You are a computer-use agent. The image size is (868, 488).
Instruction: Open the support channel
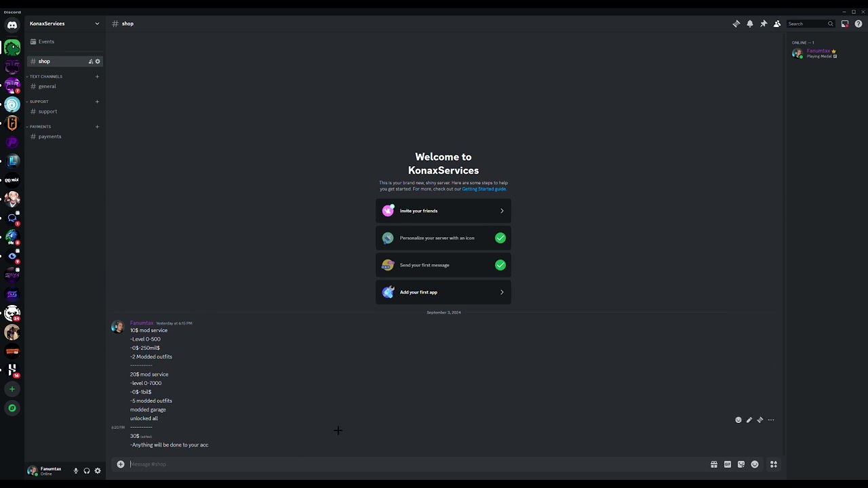65,111
